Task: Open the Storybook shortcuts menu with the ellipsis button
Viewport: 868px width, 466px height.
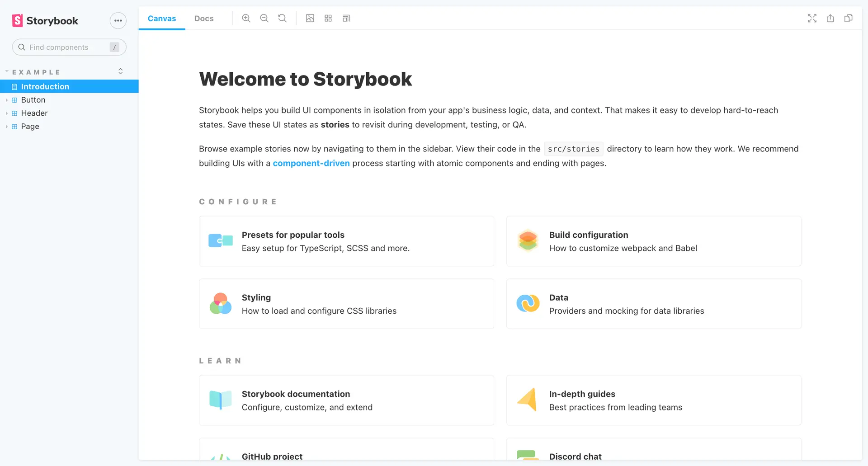Action: coord(118,20)
